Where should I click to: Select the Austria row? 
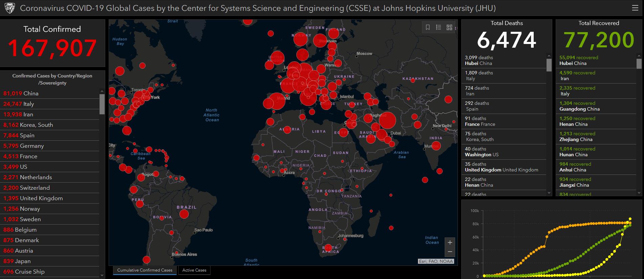pyautogui.click(x=50, y=251)
